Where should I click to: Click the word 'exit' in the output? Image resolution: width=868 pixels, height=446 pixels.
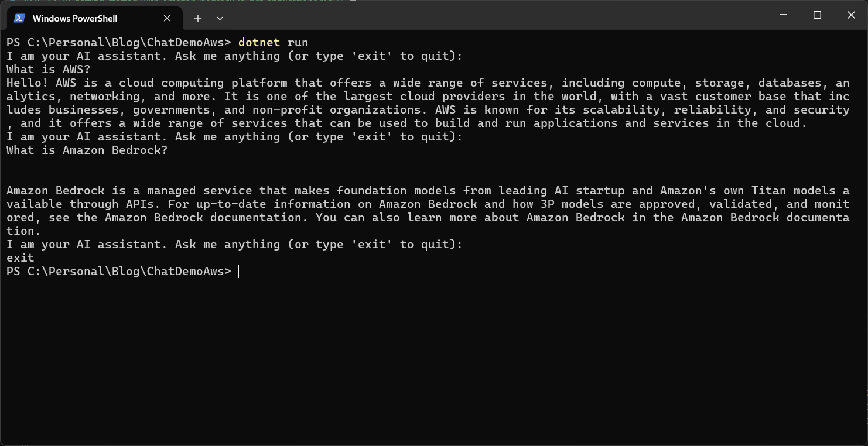19,258
